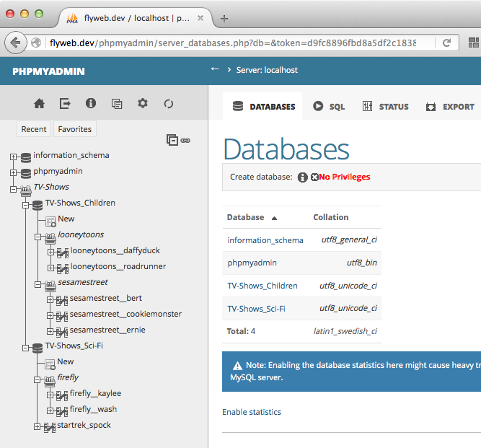Click the startrek_spock table icon
481x448 pixels.
click(49, 427)
